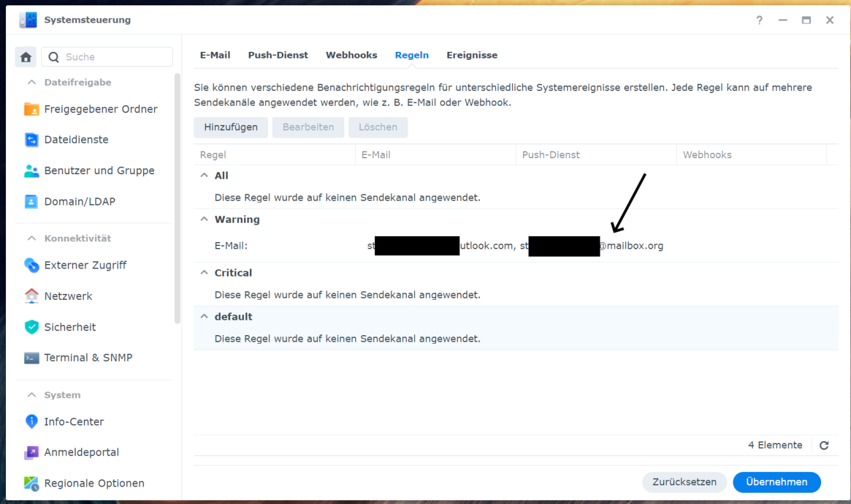Switch to the Webhooks tab

pos(351,55)
